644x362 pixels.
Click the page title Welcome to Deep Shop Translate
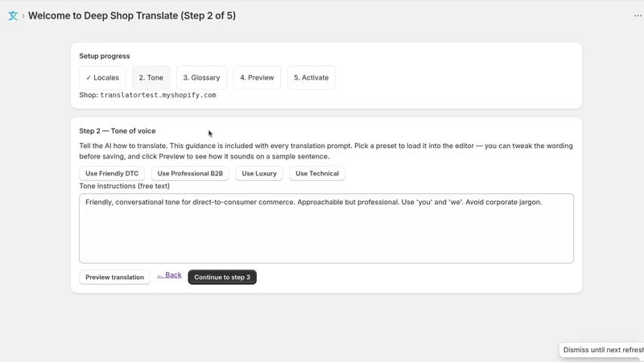(132, 15)
